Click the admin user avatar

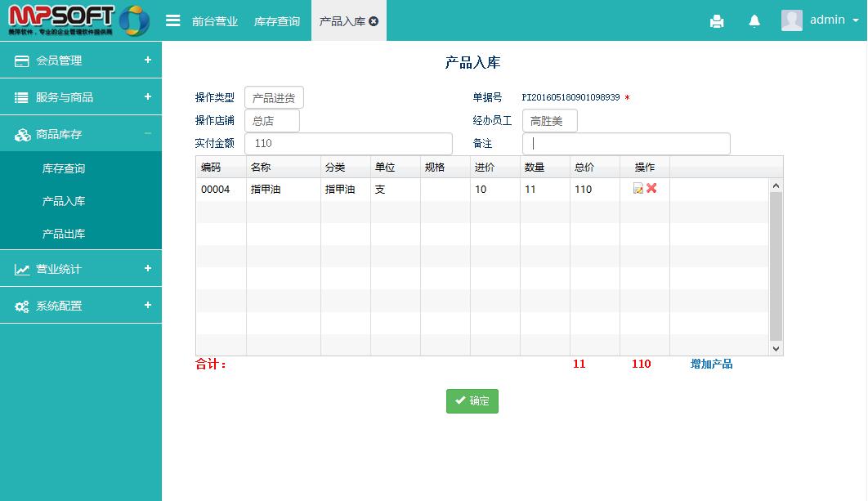coord(791,20)
